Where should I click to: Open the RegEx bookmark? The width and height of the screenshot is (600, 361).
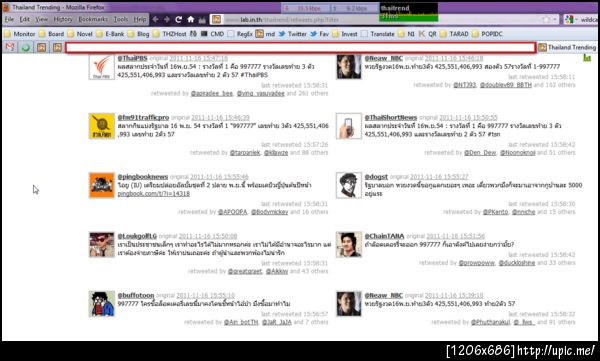(240, 34)
